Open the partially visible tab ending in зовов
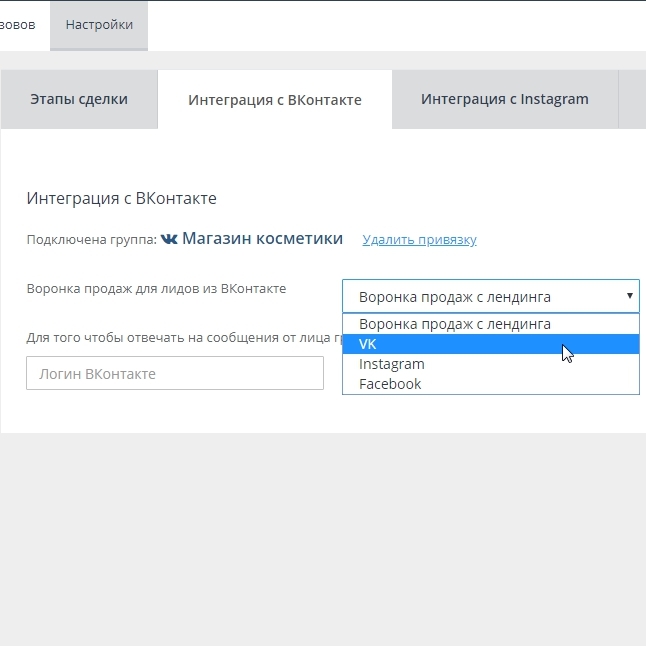 18,25
